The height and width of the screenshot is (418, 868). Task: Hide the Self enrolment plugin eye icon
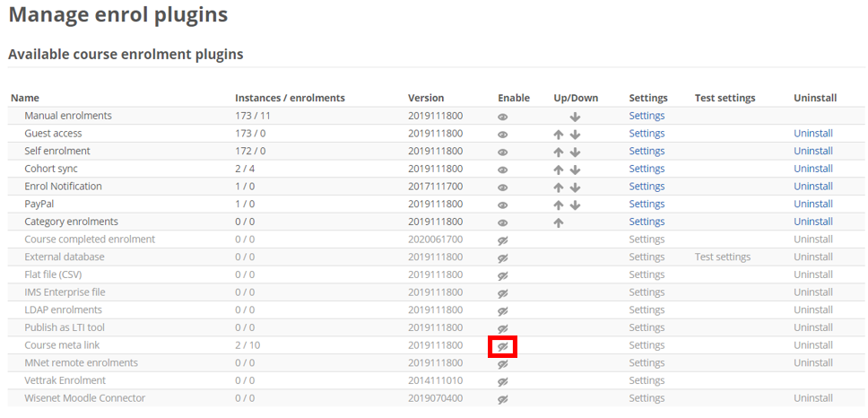pyautogui.click(x=503, y=152)
